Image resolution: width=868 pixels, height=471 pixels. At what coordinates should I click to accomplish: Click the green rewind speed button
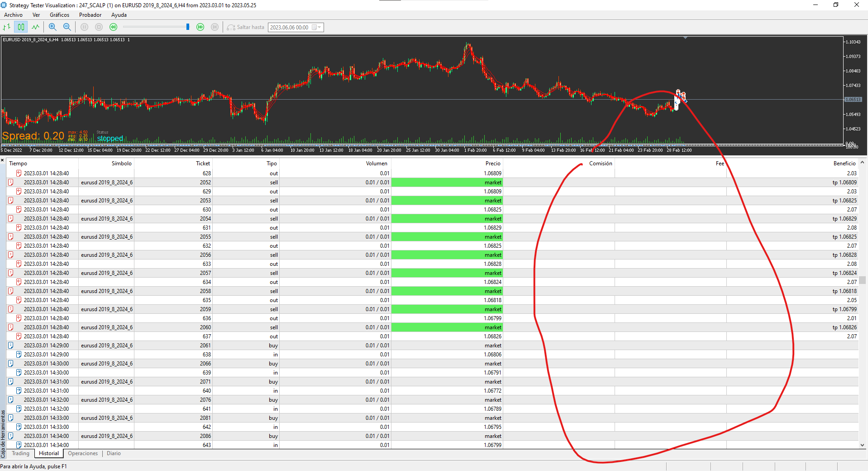pyautogui.click(x=113, y=27)
